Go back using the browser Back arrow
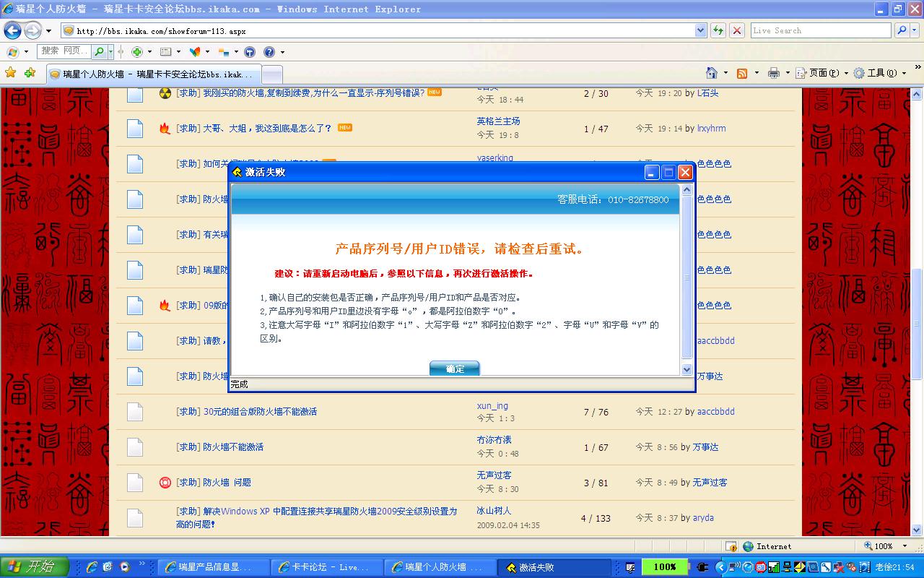This screenshot has width=924, height=578. (x=12, y=30)
